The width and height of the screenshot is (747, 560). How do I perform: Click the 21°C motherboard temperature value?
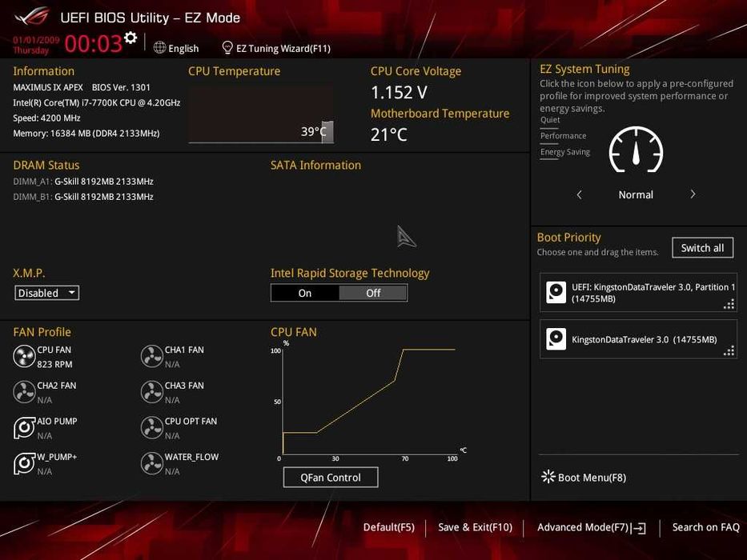(389, 134)
